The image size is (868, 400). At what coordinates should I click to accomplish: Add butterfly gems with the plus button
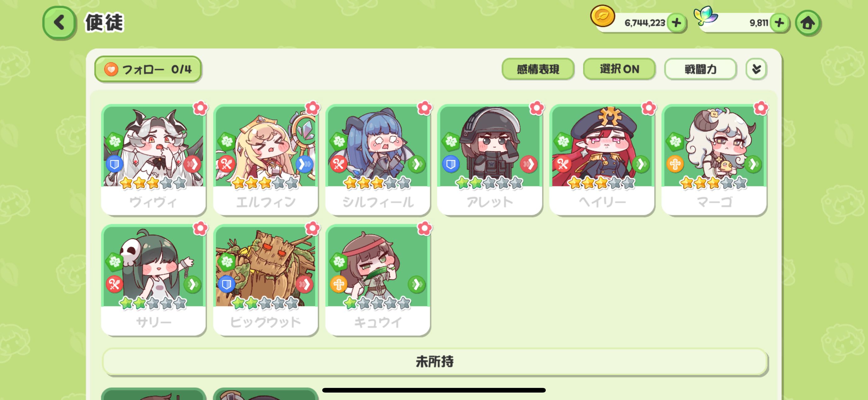[779, 23]
